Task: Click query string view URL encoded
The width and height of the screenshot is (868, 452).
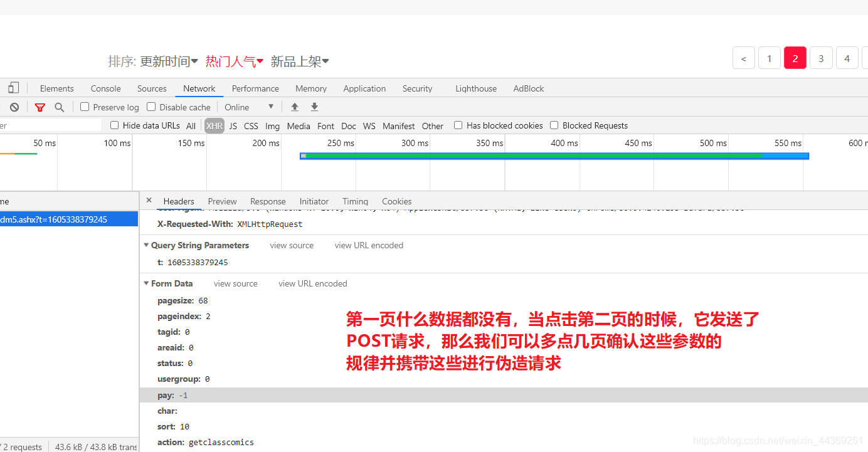Action: pyautogui.click(x=369, y=245)
